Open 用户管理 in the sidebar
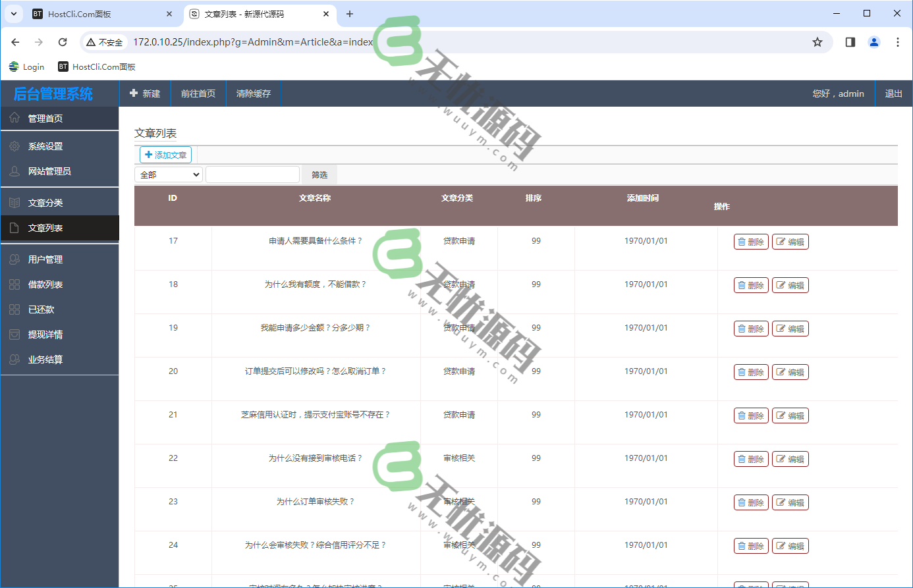The height and width of the screenshot is (588, 913). pos(15,259)
